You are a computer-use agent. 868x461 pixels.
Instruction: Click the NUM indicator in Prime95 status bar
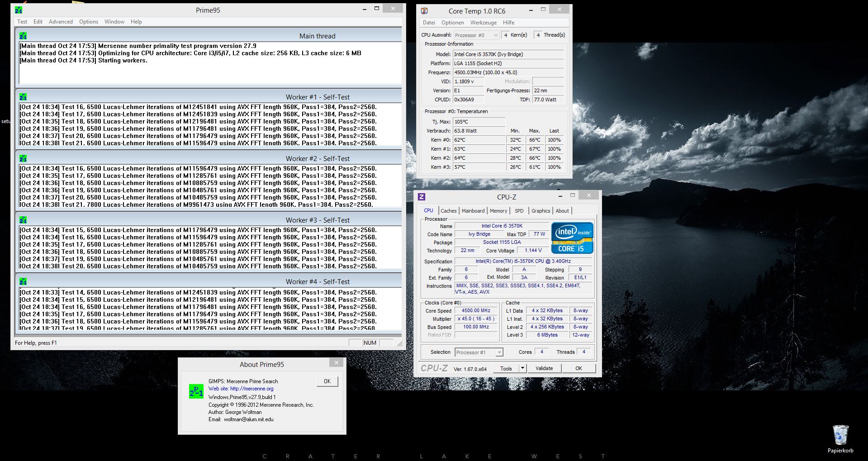(x=370, y=343)
